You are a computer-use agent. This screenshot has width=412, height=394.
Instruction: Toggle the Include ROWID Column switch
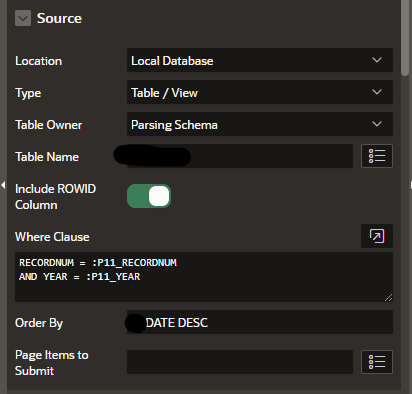point(149,196)
